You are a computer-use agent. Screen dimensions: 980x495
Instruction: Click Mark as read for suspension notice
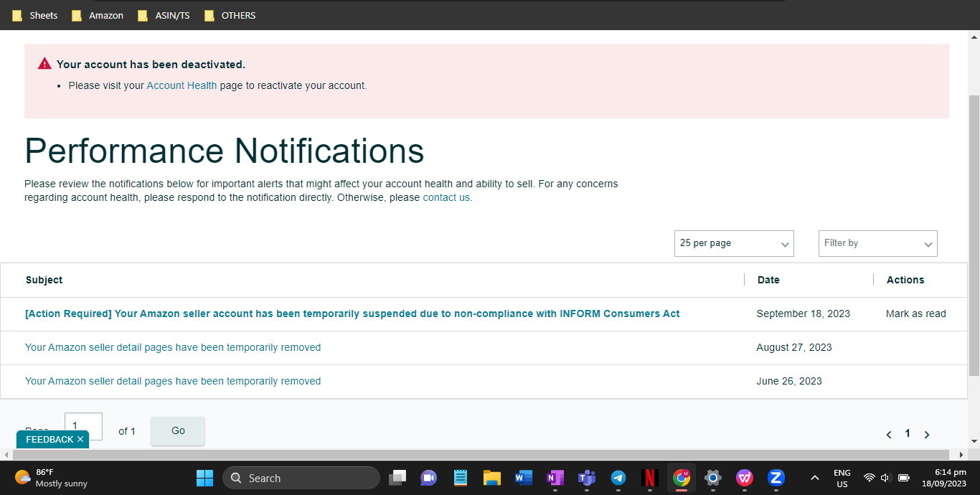[x=916, y=313]
